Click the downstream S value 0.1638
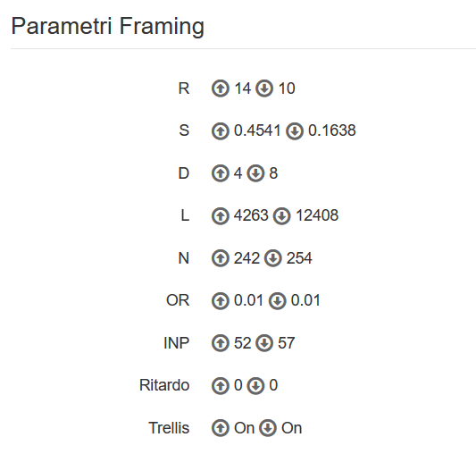Screen dimensions: 476x454 332,130
